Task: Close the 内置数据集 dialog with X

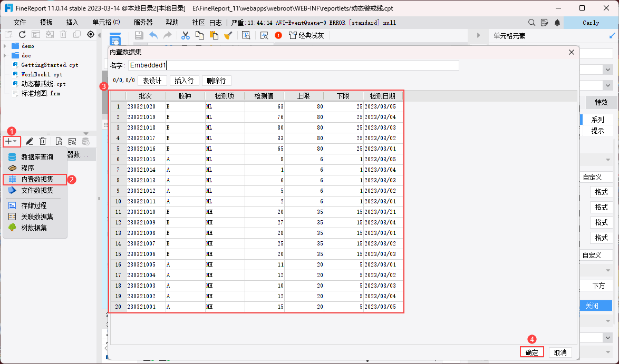Action: pyautogui.click(x=571, y=52)
